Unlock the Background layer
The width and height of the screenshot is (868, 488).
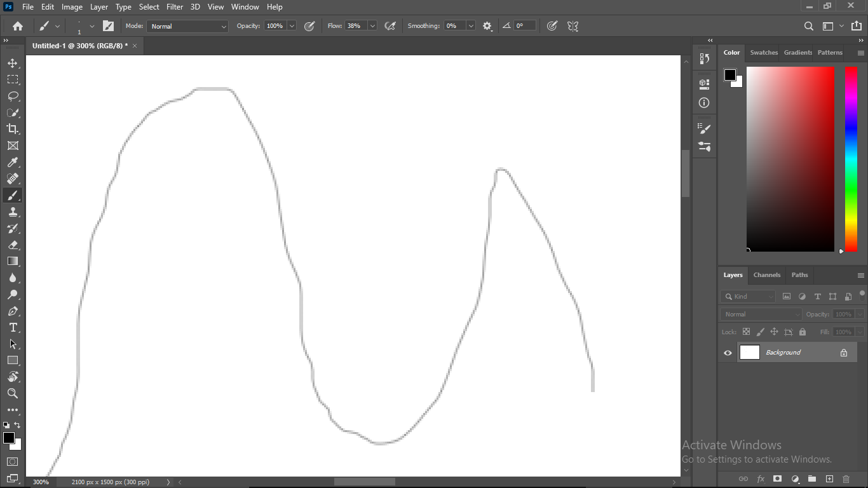click(x=844, y=352)
